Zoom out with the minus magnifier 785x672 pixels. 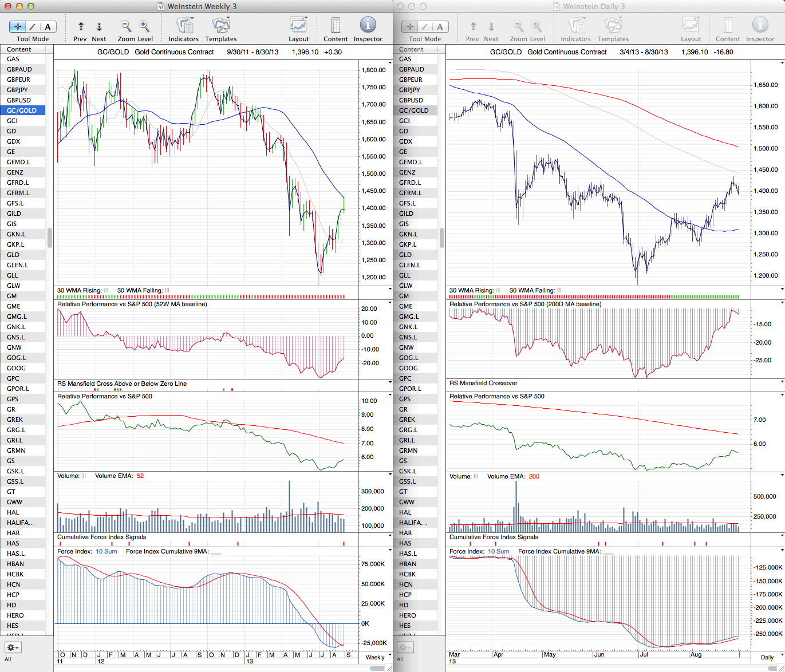click(x=125, y=26)
